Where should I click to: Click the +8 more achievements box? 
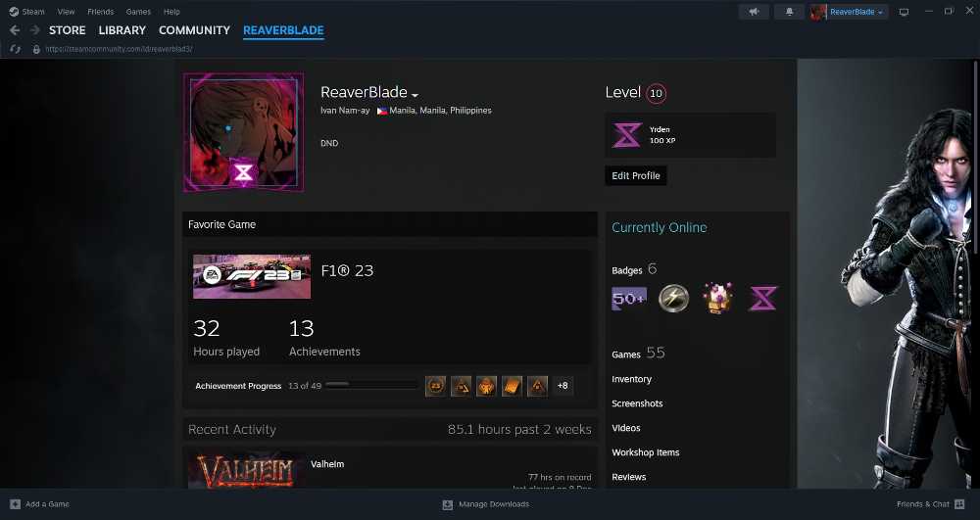563,386
